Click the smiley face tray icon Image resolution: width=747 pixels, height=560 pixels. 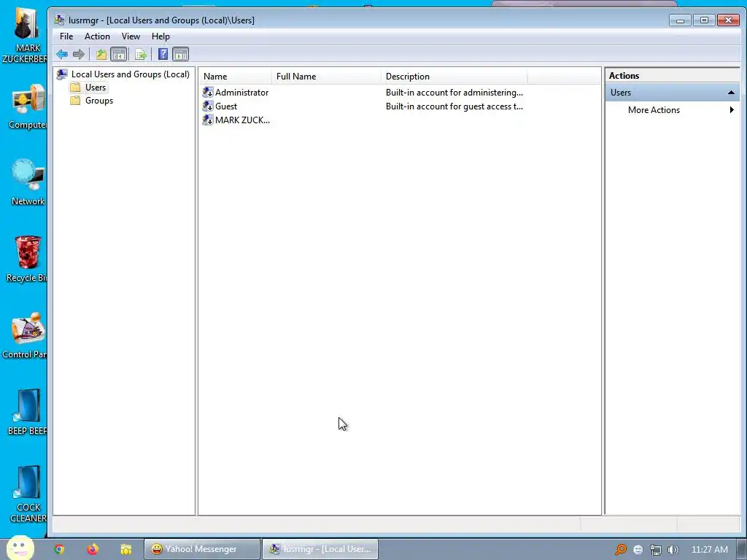(638, 550)
